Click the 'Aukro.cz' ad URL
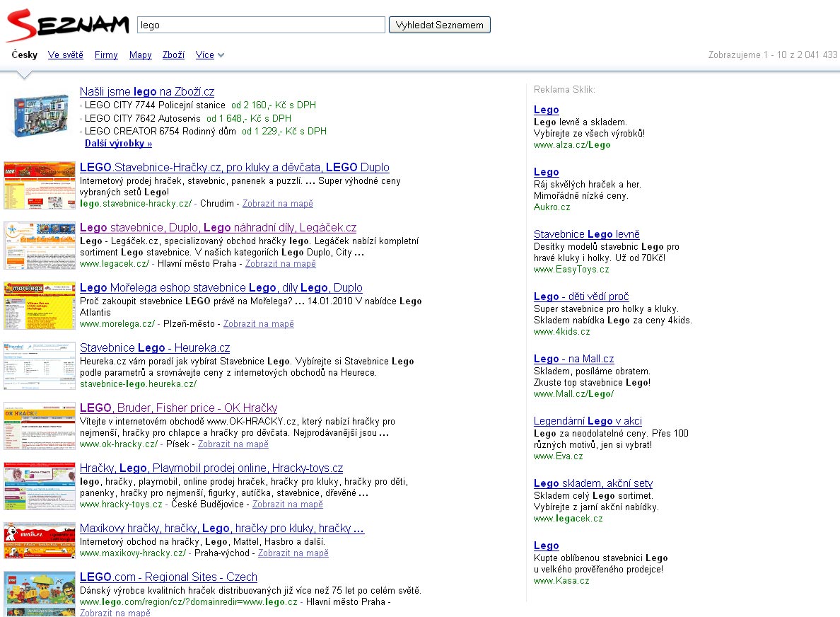The height and width of the screenshot is (617, 840). 552,207
